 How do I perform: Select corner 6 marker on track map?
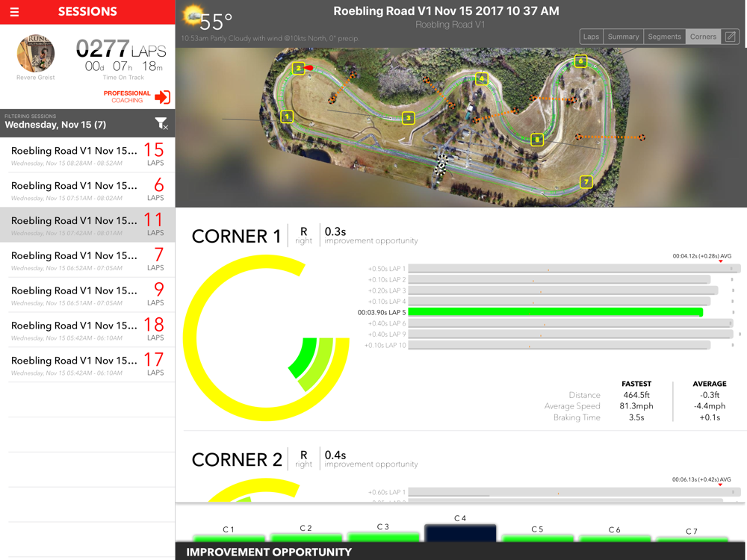point(580,61)
